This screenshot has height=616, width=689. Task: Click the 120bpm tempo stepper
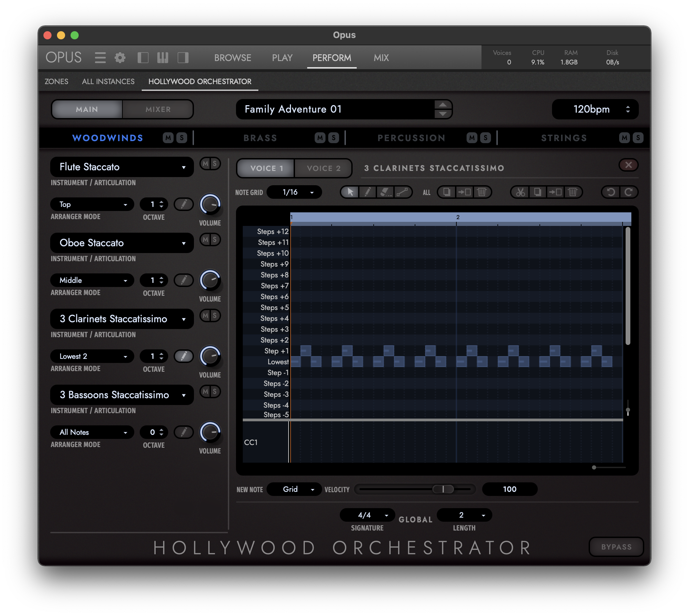[628, 109]
